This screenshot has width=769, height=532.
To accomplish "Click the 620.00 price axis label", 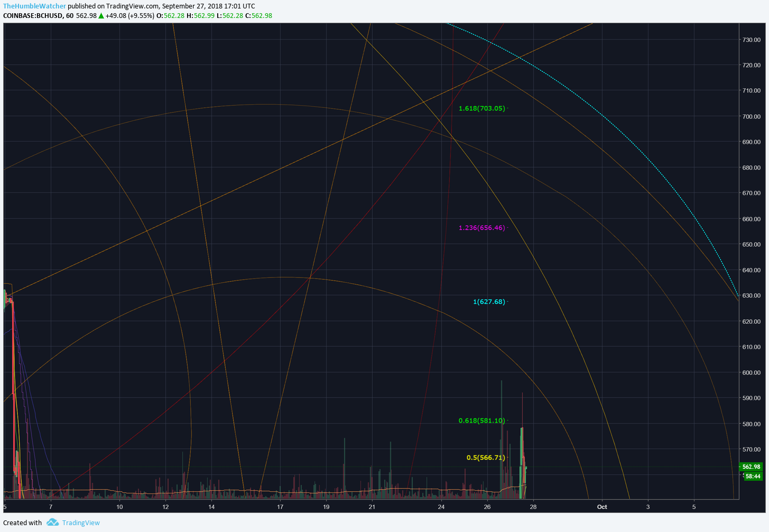I will 752,321.
